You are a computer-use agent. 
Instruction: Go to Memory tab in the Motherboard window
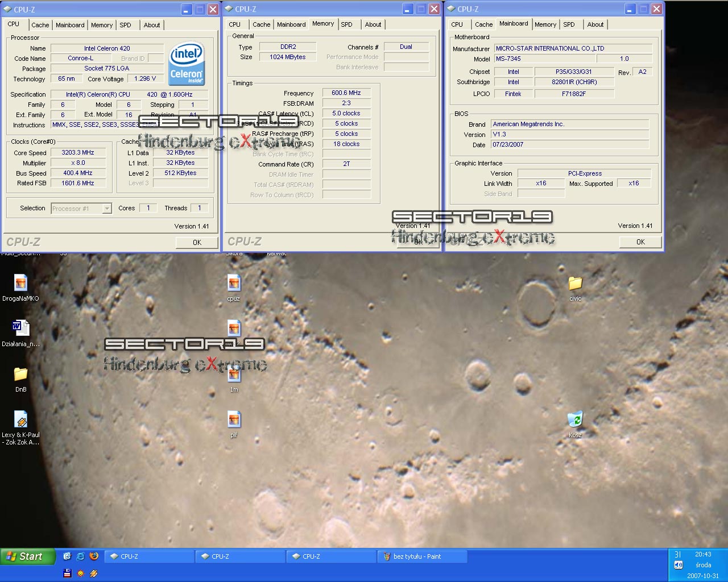pos(545,24)
